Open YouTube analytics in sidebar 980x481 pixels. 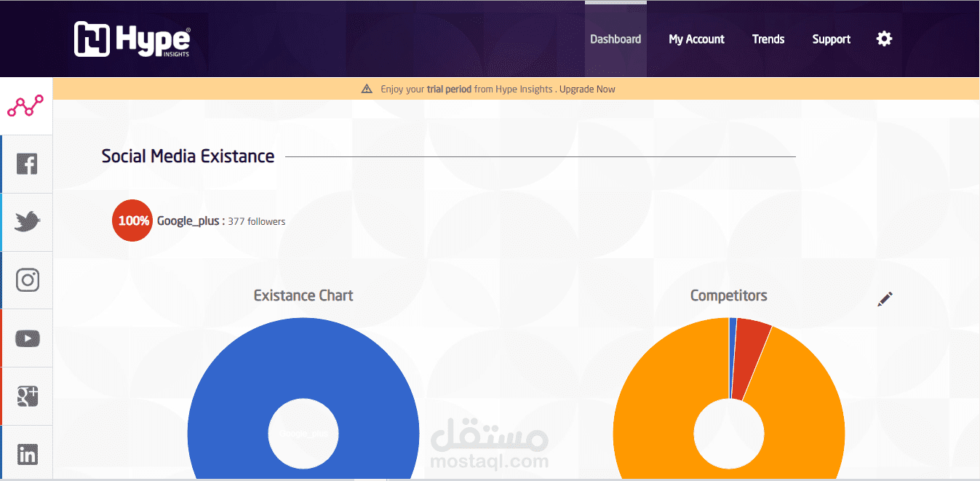[x=27, y=338]
